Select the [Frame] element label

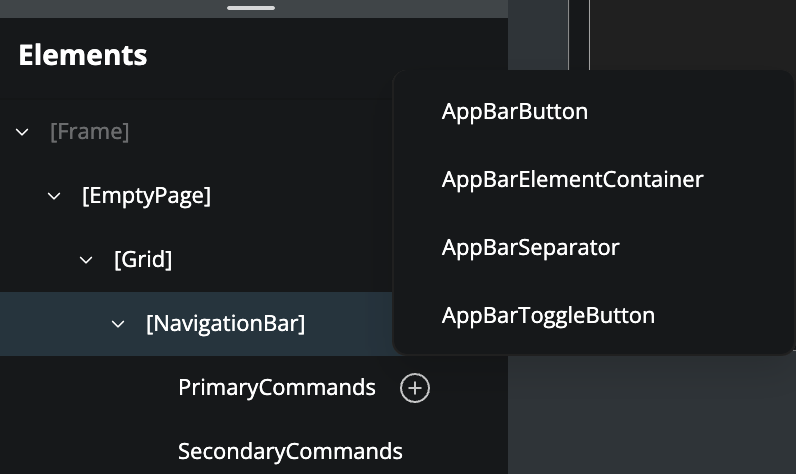tap(90, 132)
